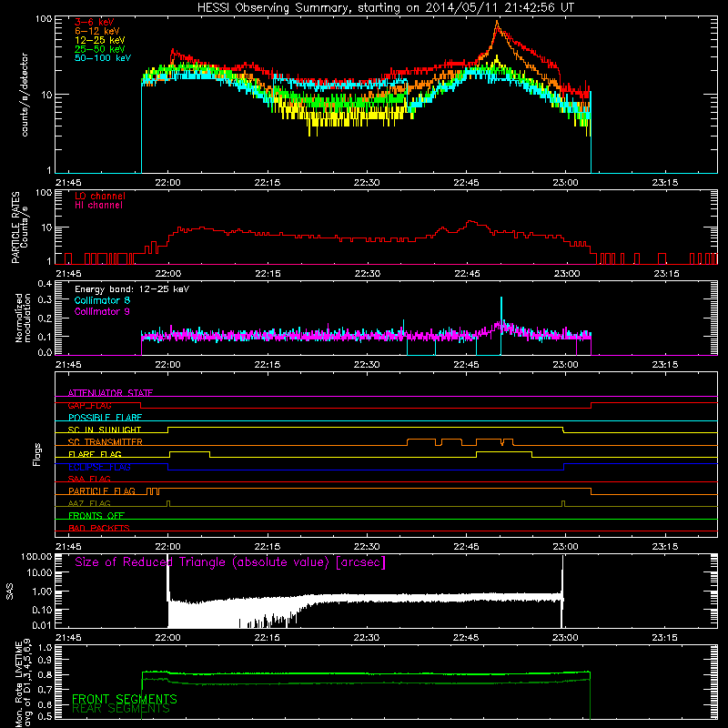
Task: Click the vertical 'Flags' axis label
Action: (x=37, y=454)
